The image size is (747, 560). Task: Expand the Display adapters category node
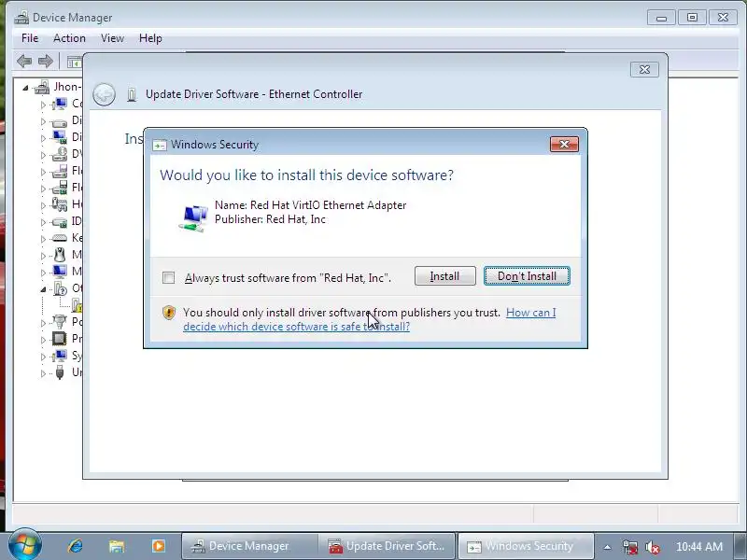tap(43, 138)
